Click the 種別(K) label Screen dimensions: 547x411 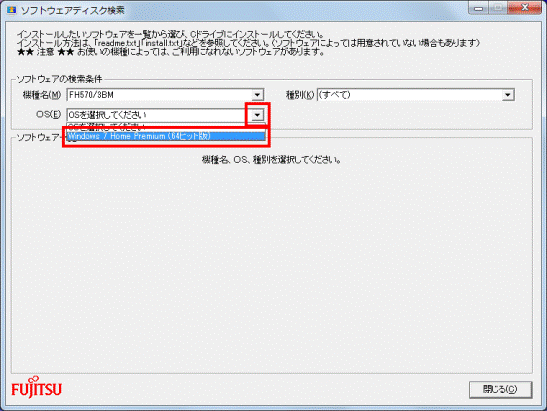point(300,95)
